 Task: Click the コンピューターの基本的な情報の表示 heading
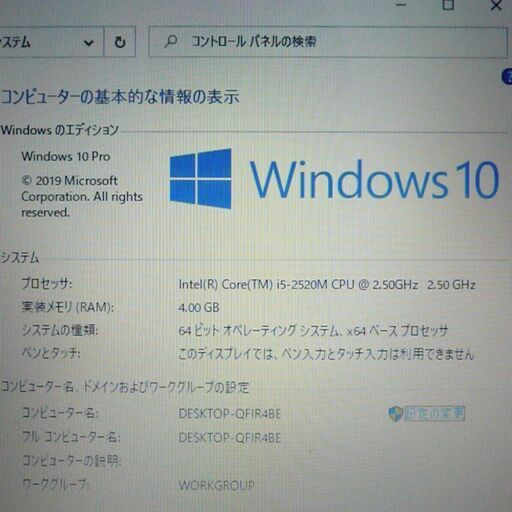pos(120,97)
